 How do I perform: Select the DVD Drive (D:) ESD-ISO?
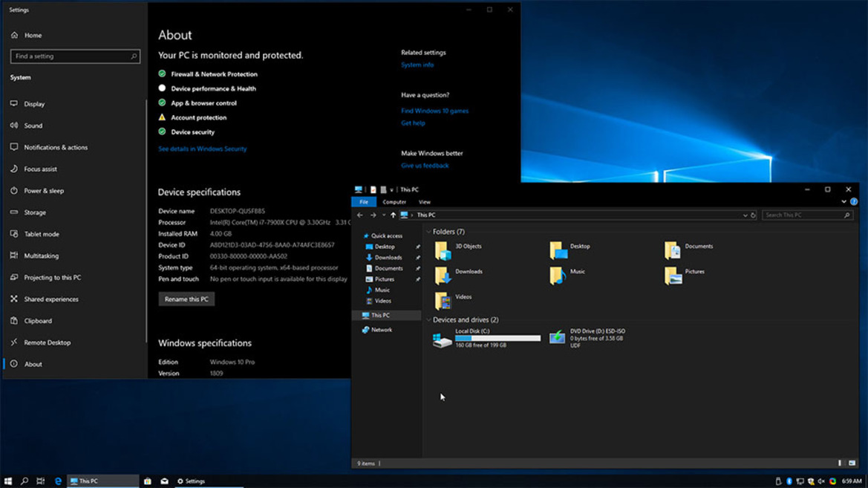pos(587,338)
